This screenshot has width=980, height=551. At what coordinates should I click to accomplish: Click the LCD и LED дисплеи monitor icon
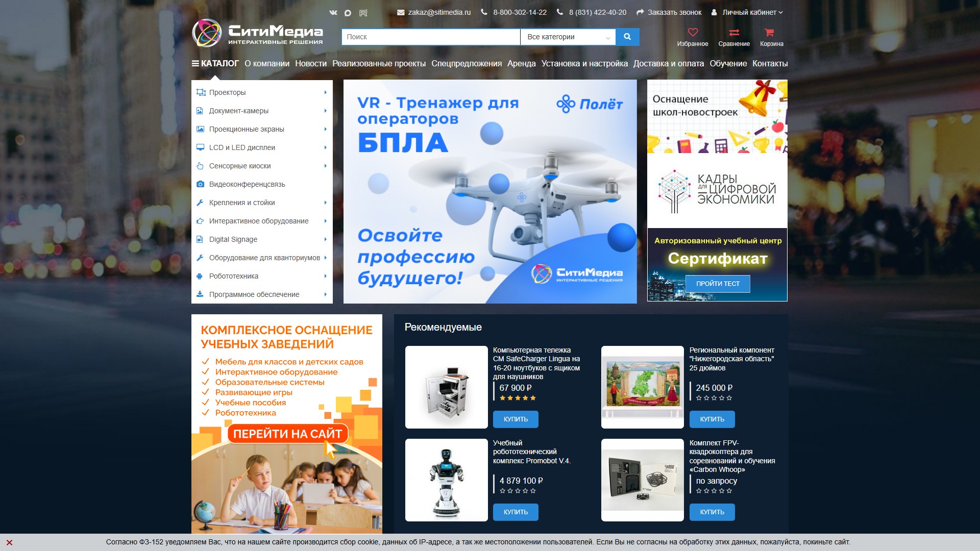[x=200, y=147]
